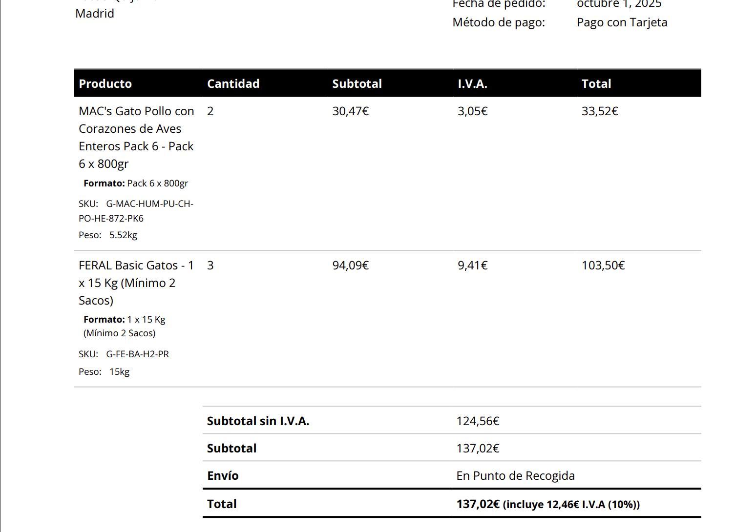This screenshot has height=532, width=756.
Task: Select the 3,05€ I.V.A. amount
Action: tap(472, 111)
